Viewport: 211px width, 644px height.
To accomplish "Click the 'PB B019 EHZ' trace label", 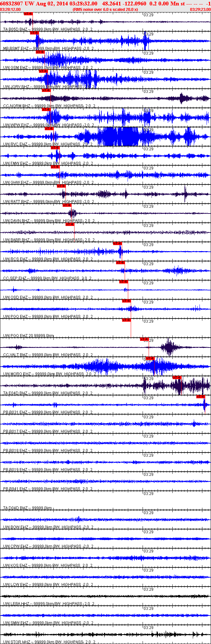I will click(15, 470).
